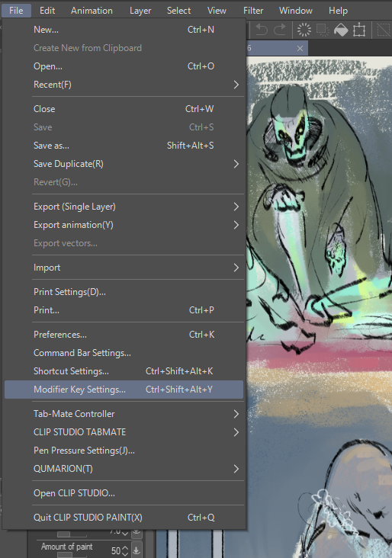The height and width of the screenshot is (558, 392).
Task: Click the Clear (dotted circle) icon
Action: pyautogui.click(x=304, y=30)
